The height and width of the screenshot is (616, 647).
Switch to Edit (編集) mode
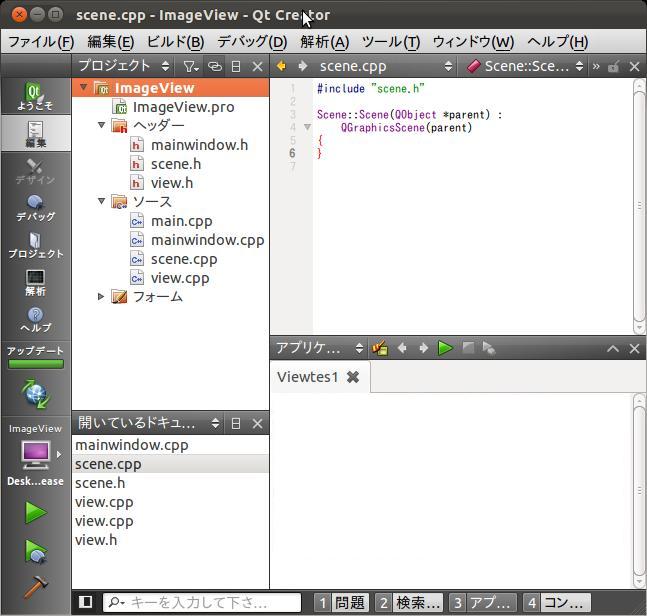(x=35, y=133)
